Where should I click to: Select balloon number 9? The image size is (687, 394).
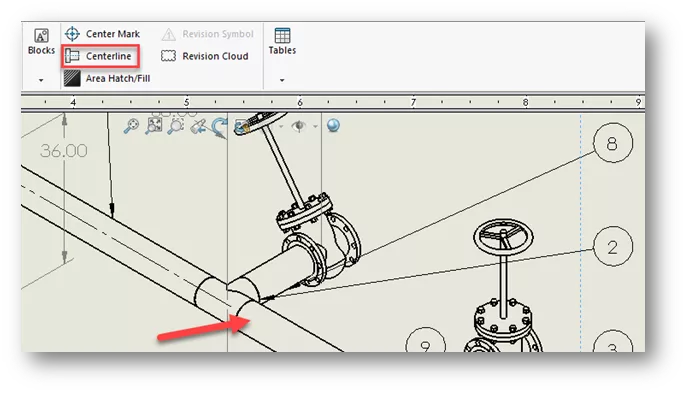(x=425, y=340)
